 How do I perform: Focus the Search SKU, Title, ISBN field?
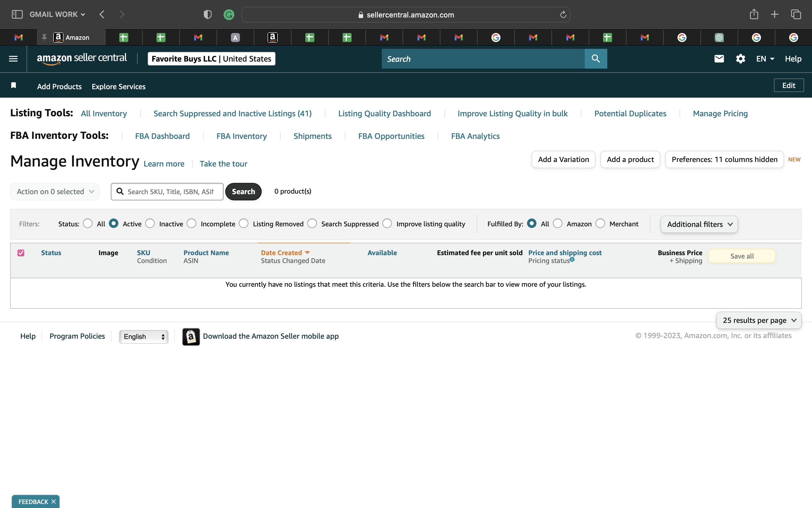(167, 192)
